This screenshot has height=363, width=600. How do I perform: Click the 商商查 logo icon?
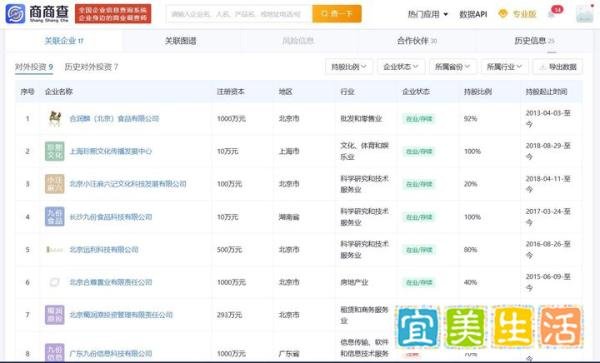[15, 14]
